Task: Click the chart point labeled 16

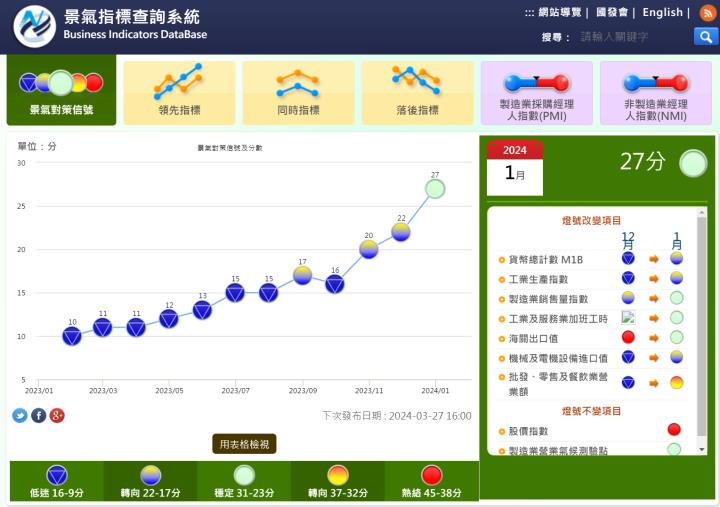Action: 335,284
